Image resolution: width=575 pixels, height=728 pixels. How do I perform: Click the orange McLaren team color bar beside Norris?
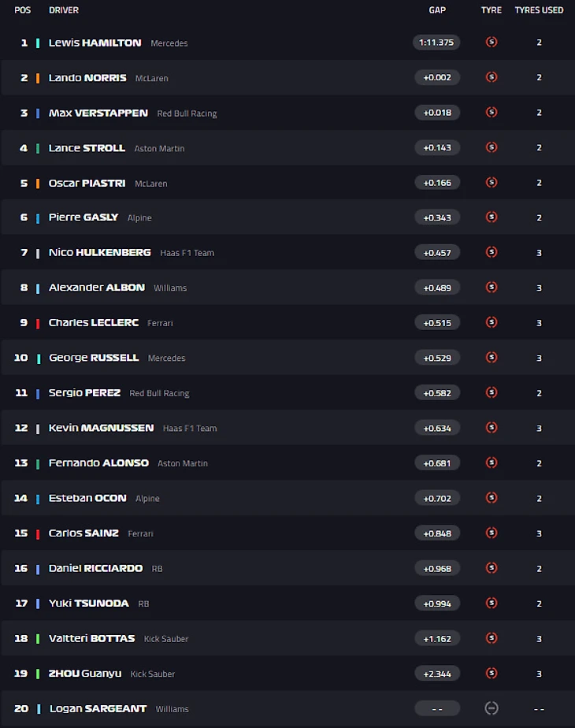coord(38,78)
